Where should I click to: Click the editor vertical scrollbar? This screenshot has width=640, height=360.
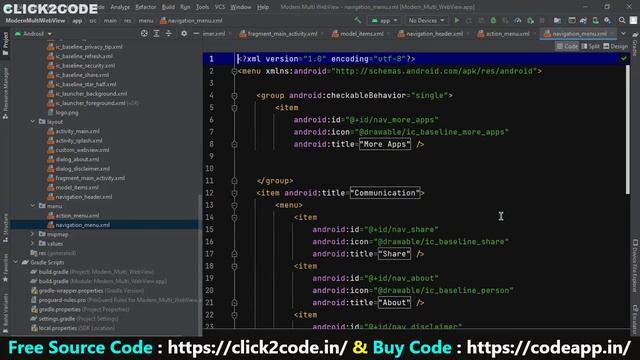pyautogui.click(x=628, y=130)
